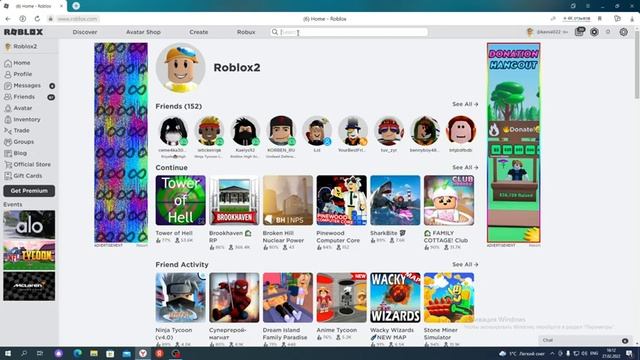The width and height of the screenshot is (640, 360).
Task: Open Stone Miner Simulator thumbnail
Action: tap(449, 298)
